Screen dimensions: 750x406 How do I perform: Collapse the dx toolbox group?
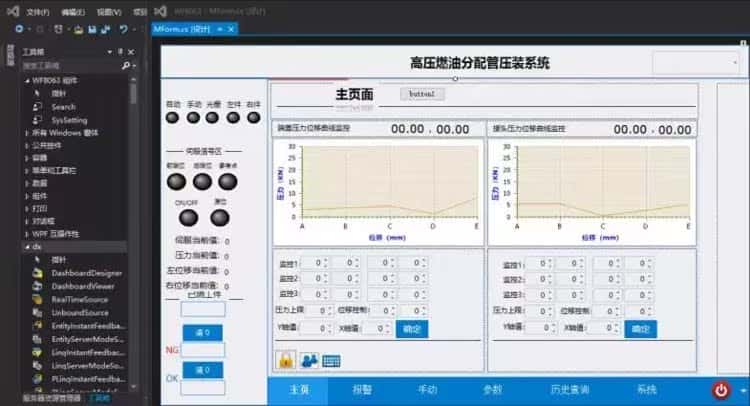tap(27, 247)
